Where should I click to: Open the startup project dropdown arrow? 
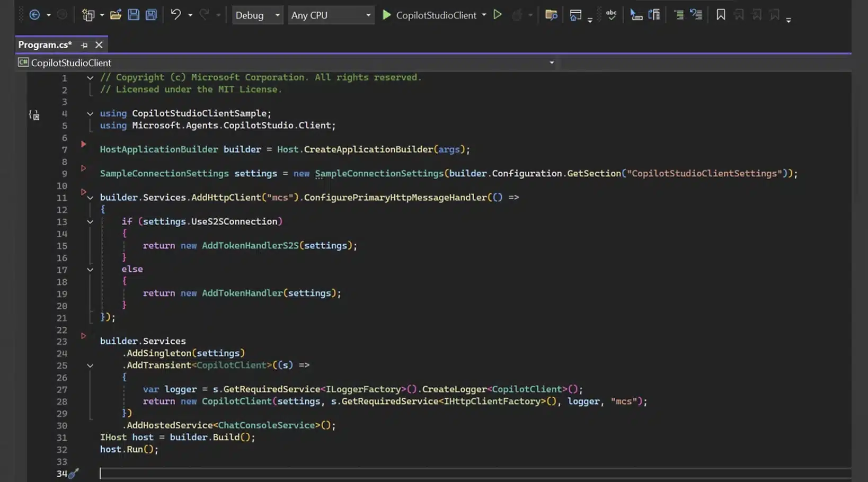pos(484,15)
